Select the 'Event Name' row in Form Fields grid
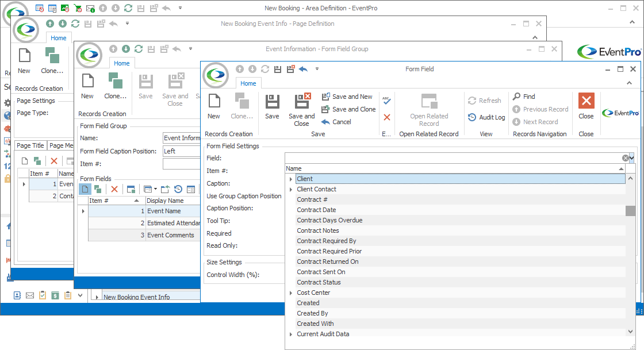The width and height of the screenshot is (644, 350). tap(144, 211)
